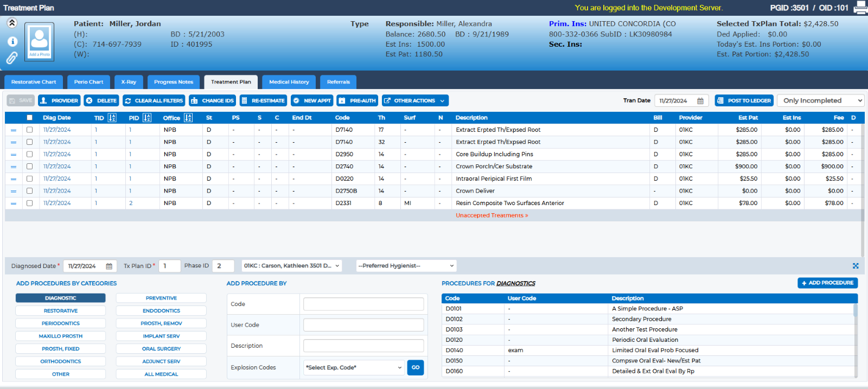Click New Appt button
The image size is (868, 389).
pyautogui.click(x=312, y=100)
